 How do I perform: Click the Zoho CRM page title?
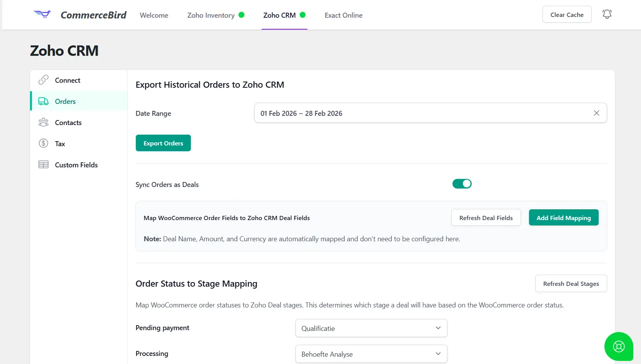(64, 51)
